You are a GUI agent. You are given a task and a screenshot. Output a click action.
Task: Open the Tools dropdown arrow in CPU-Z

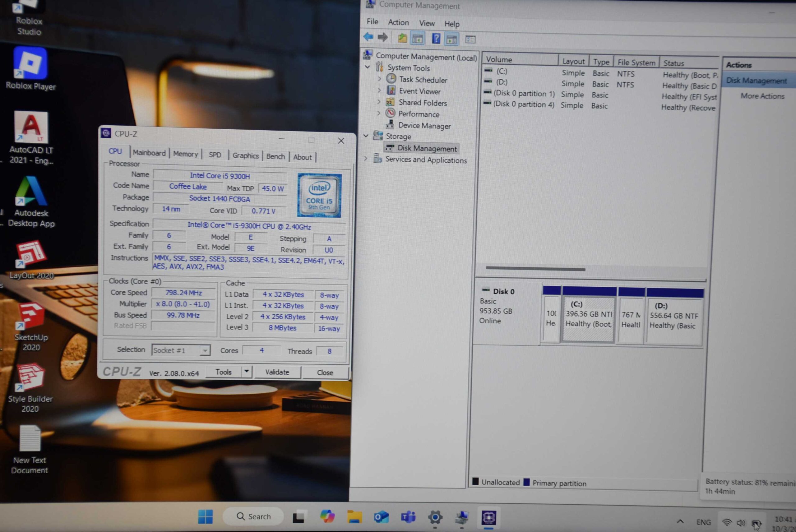247,372
